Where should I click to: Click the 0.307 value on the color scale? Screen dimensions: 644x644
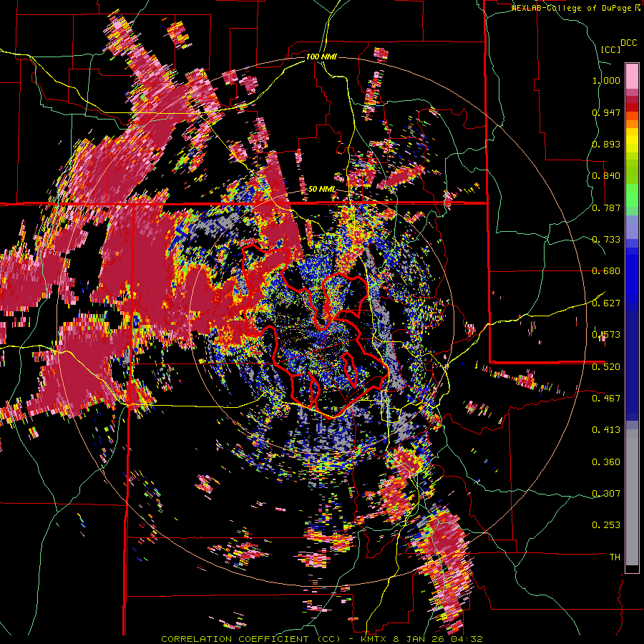pos(606,494)
